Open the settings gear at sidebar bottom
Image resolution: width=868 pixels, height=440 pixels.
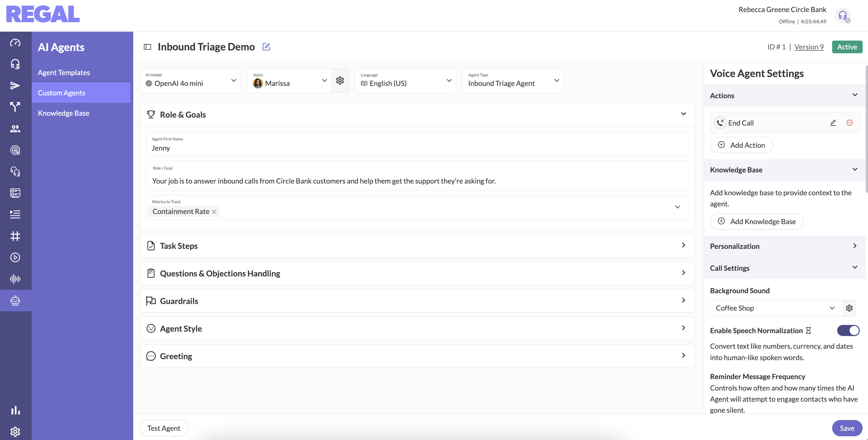pyautogui.click(x=15, y=431)
